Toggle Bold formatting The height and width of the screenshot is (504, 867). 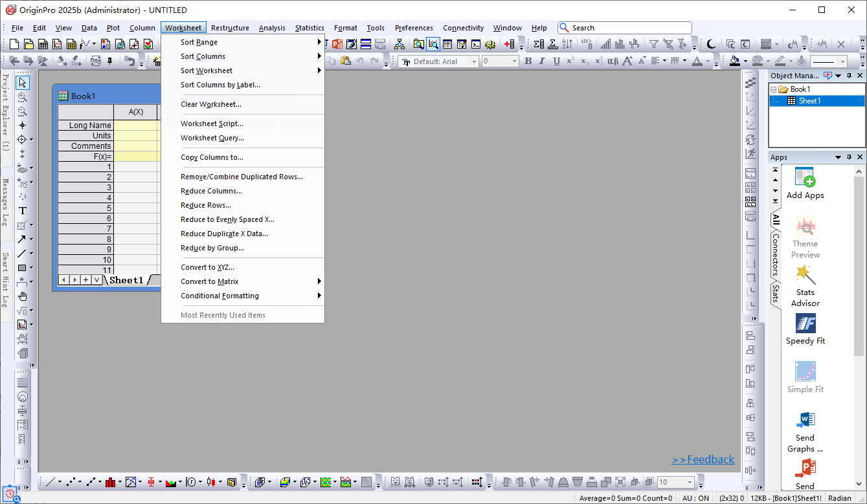pos(528,61)
